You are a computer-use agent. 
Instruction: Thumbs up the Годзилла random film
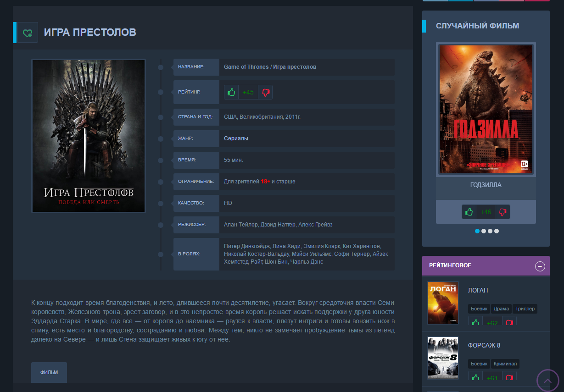pyautogui.click(x=469, y=212)
